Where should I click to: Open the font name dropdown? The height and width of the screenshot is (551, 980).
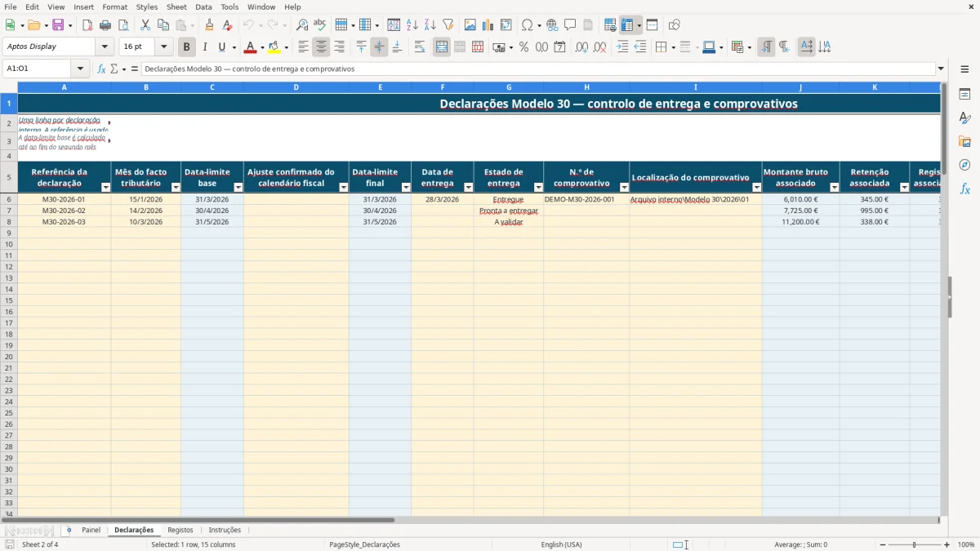pyautogui.click(x=105, y=47)
